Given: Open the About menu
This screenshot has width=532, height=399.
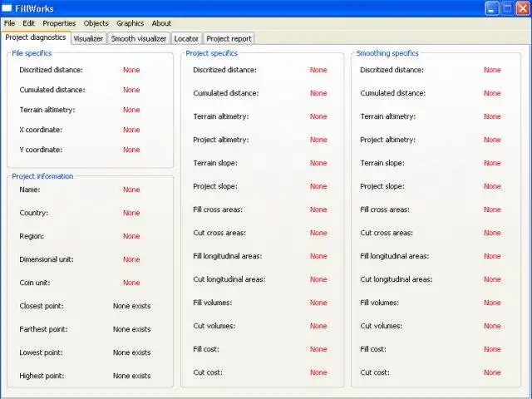Looking at the screenshot, I should click(161, 23).
